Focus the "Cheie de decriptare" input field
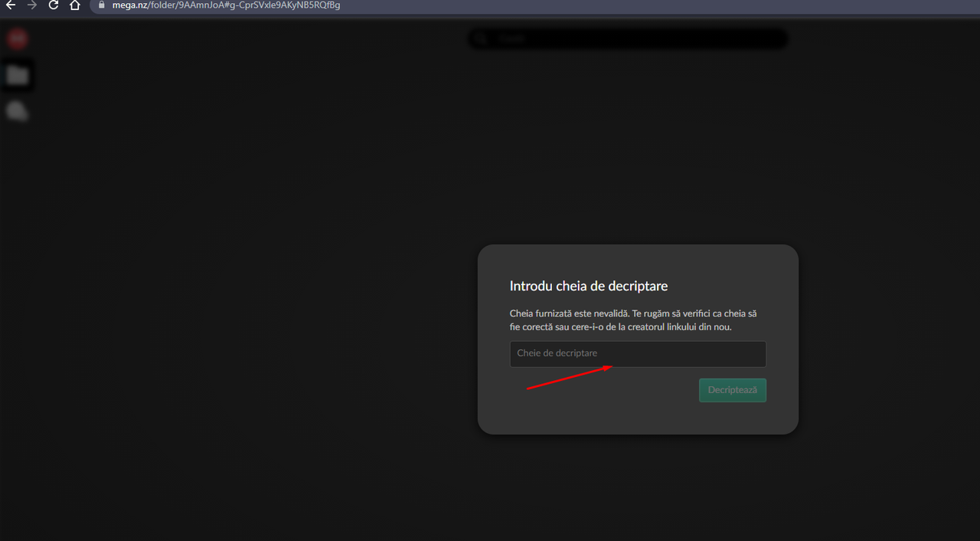Image resolution: width=980 pixels, height=541 pixels. (x=638, y=354)
